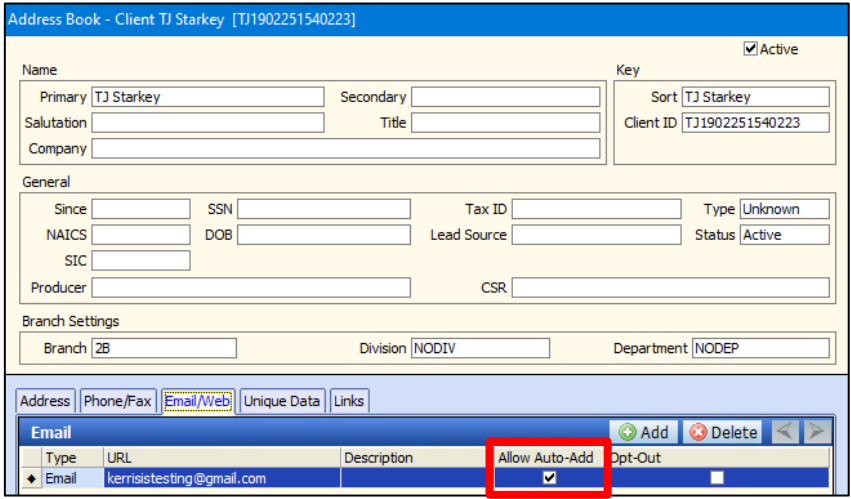851x499 pixels.
Task: Select the Email/Web tab
Action: click(x=198, y=401)
